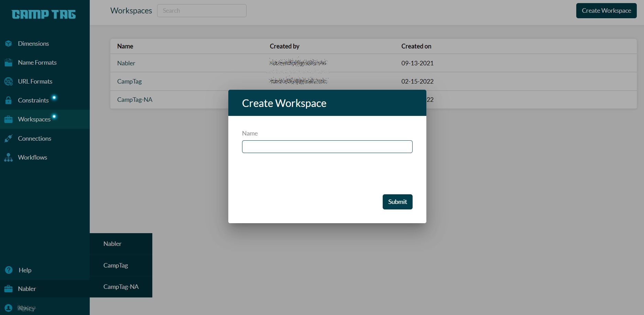Open the Nabler workspace from the table

[126, 63]
